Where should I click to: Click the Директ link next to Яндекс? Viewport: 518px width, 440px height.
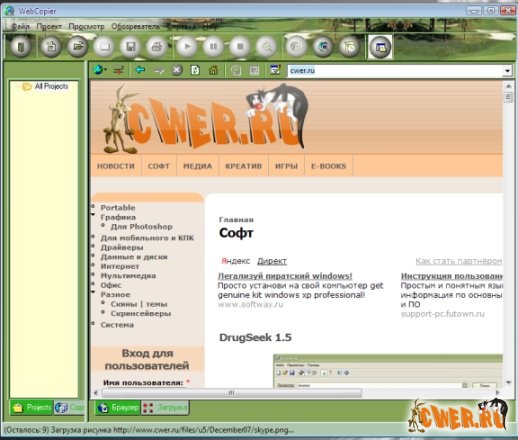(272, 261)
